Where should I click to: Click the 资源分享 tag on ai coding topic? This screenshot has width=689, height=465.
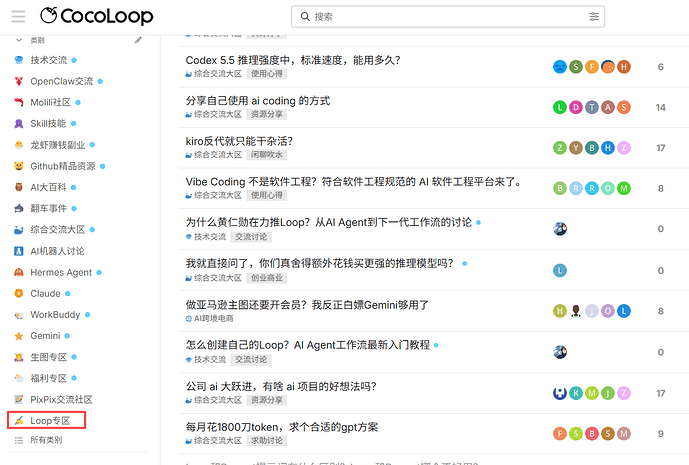coord(267,114)
